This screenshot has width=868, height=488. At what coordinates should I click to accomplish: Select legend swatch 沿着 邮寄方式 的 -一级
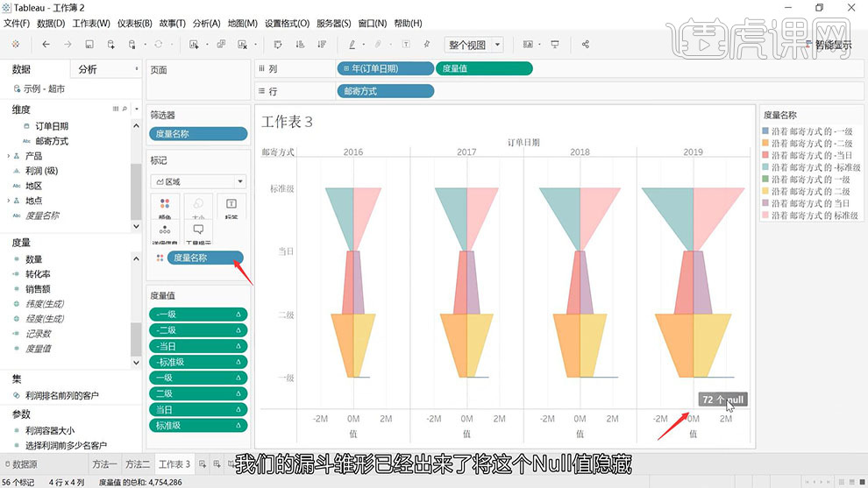(x=765, y=131)
